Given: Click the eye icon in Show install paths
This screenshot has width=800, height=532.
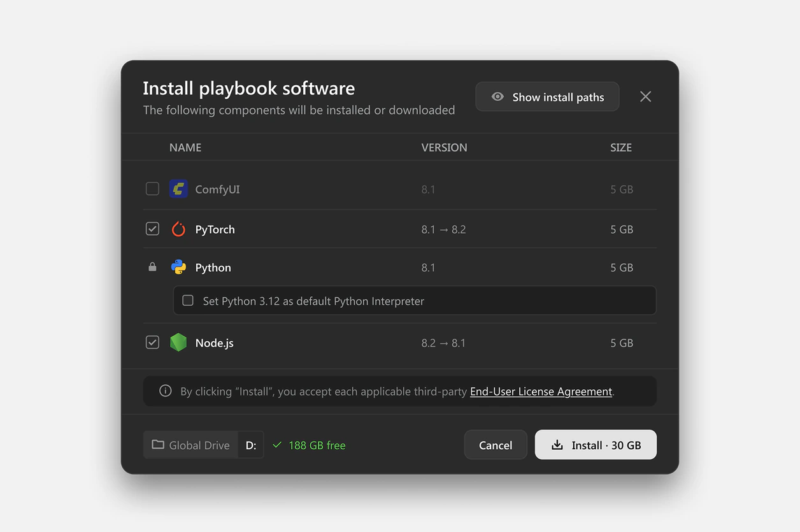Looking at the screenshot, I should (x=497, y=97).
